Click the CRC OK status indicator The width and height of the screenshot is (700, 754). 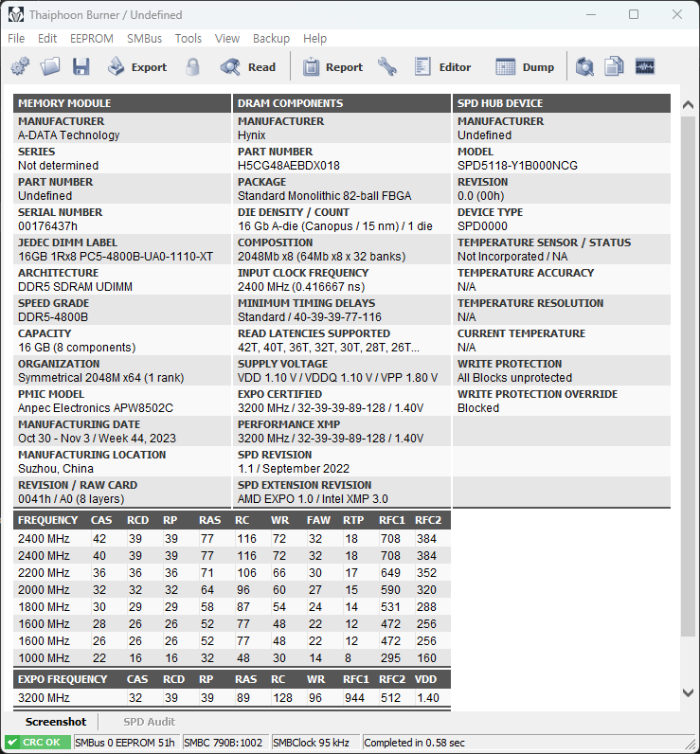pos(38,742)
